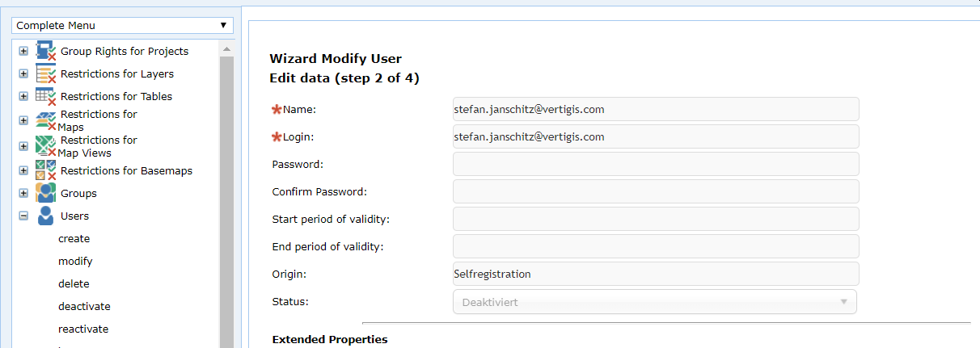
Task: Open the Complete Menu dropdown
Action: click(x=122, y=26)
